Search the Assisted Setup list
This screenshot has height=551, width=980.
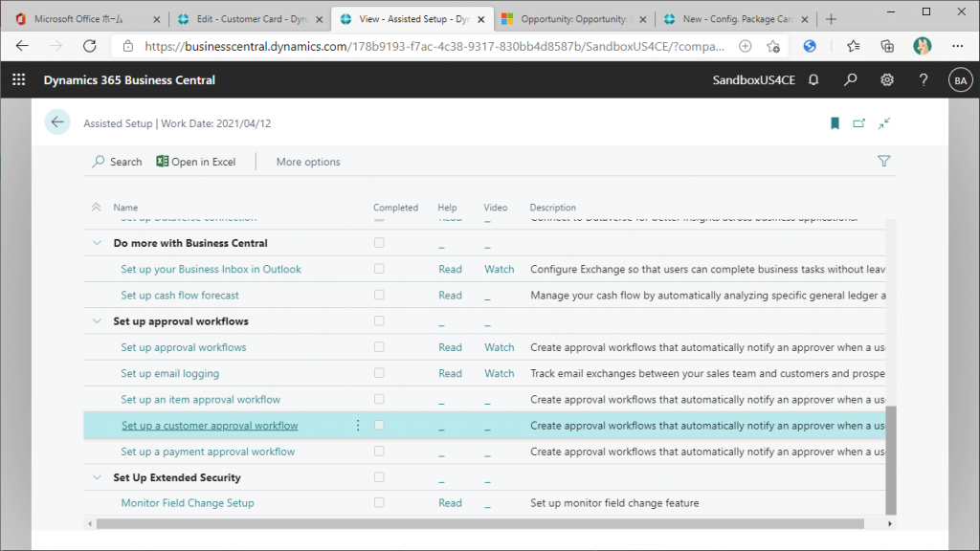coord(117,161)
